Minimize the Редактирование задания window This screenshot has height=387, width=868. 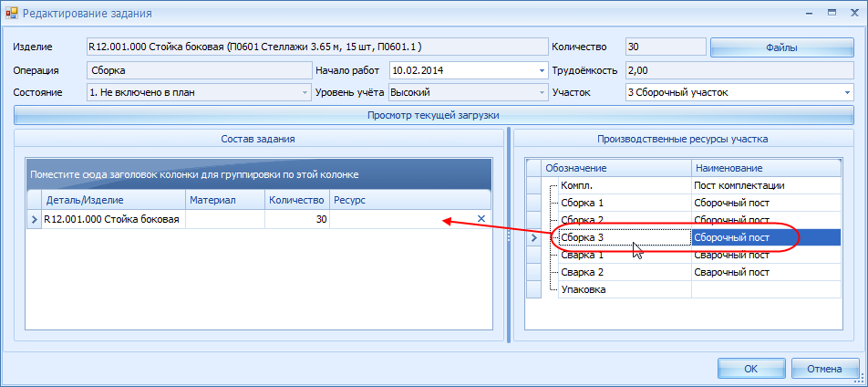[810, 12]
